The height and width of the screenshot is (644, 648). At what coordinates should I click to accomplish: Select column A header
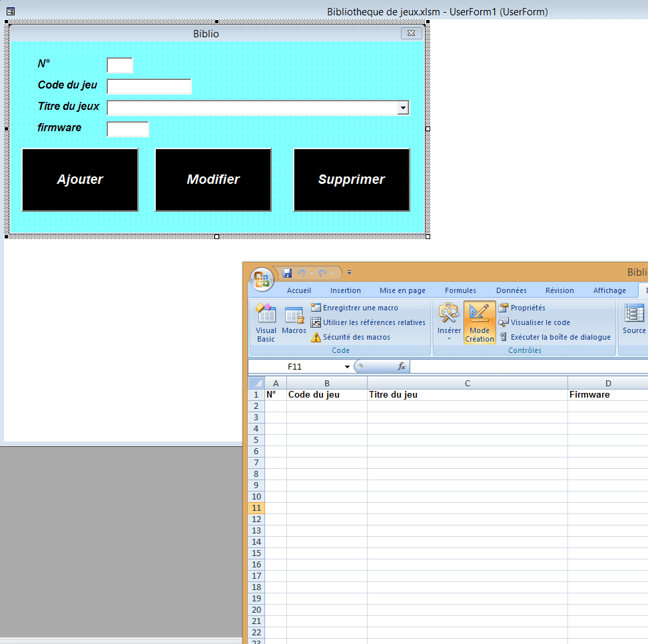(x=276, y=383)
